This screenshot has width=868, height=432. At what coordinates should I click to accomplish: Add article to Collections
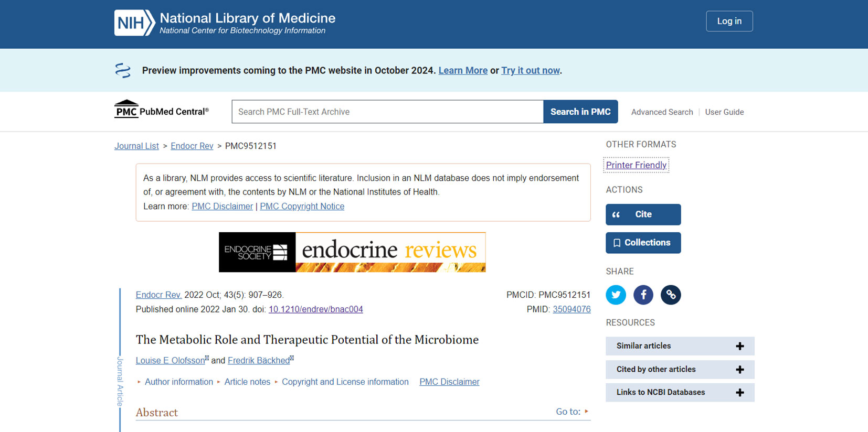[x=643, y=243]
